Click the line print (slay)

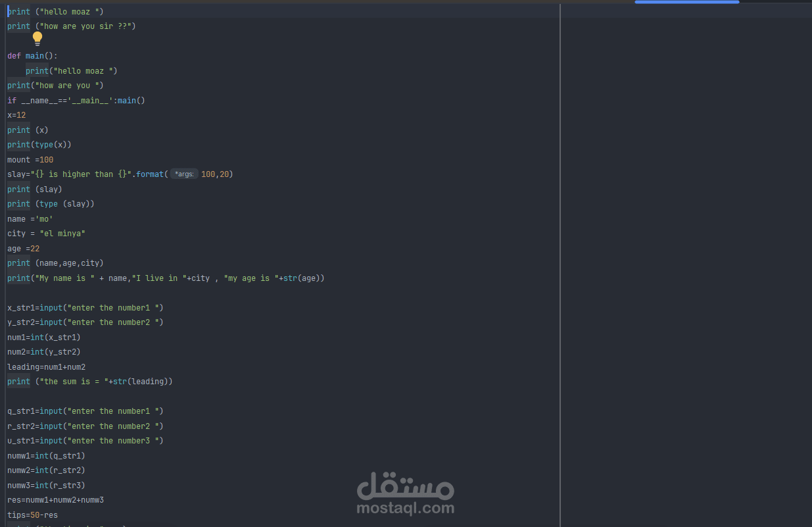(x=35, y=189)
